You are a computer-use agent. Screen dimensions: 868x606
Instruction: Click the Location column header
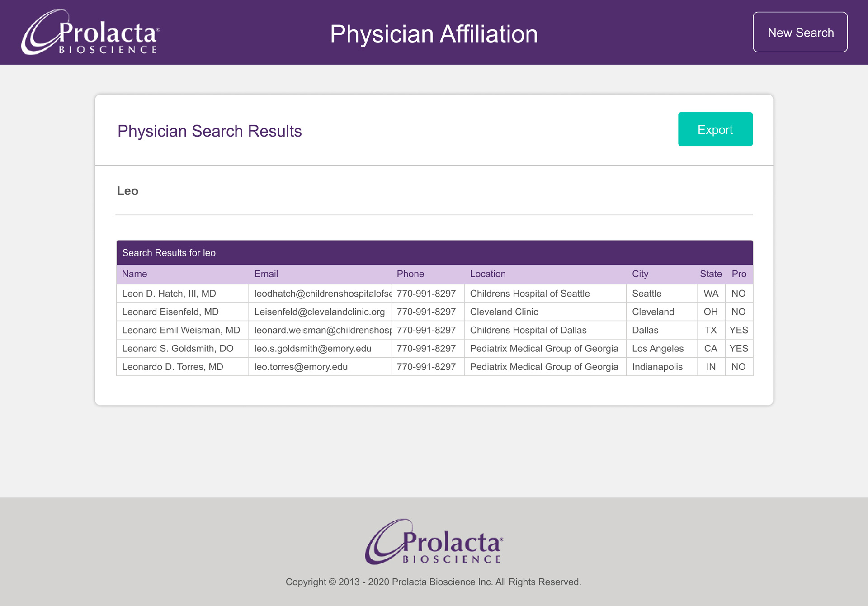click(488, 274)
